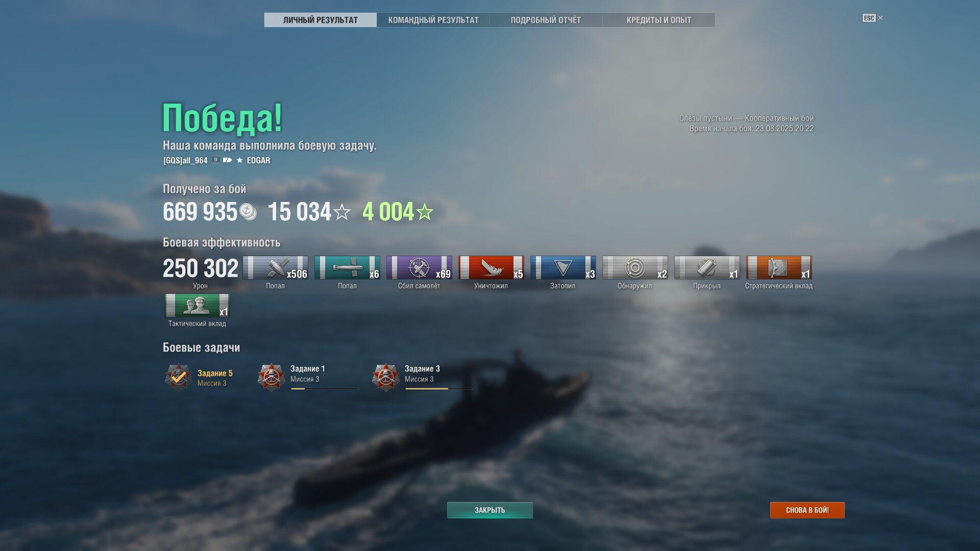Click the orange Стратегический вклад ribbon
980x551 pixels.
[x=779, y=268]
